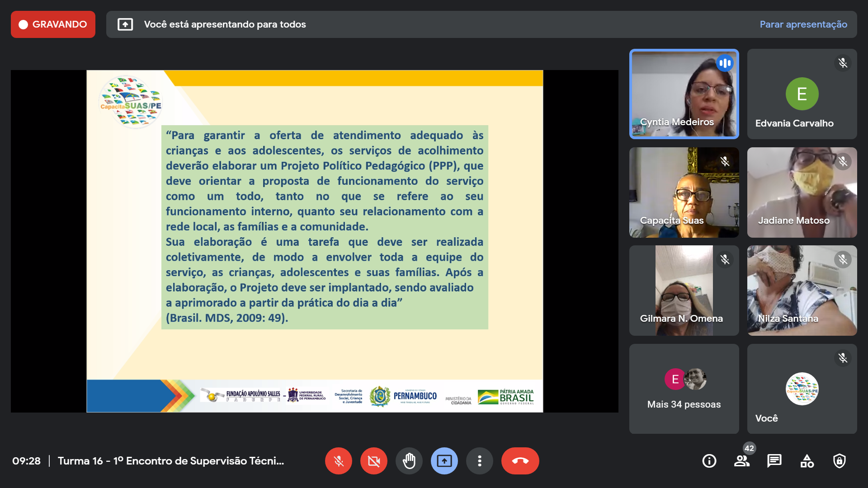
Task: Select the Nilza Santana video tile
Action: 802,291
